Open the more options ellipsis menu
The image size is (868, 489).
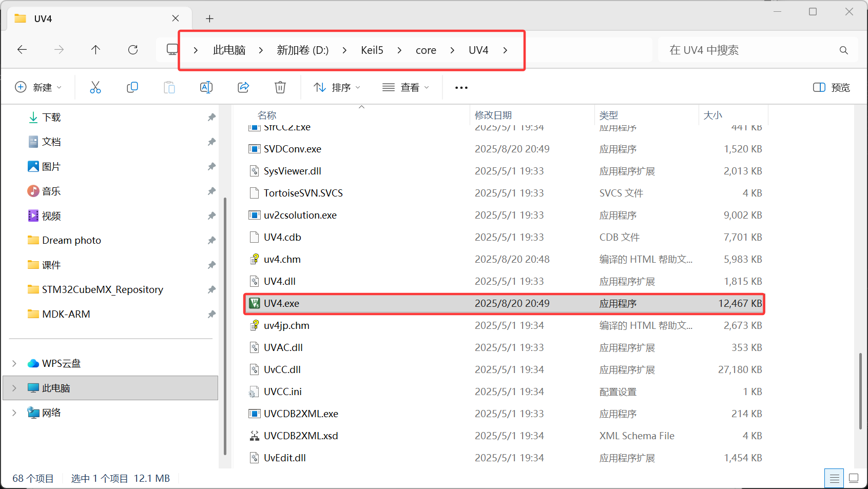pos(461,88)
